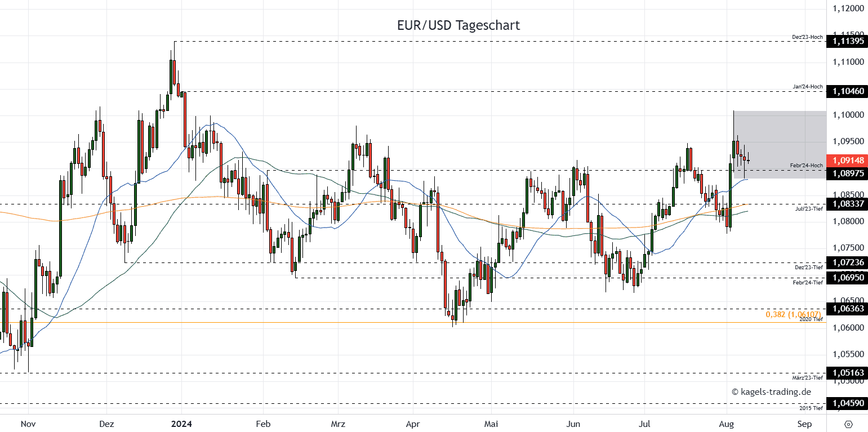Click the Jul time axis label
This screenshot has height=432, width=868.
(x=644, y=424)
